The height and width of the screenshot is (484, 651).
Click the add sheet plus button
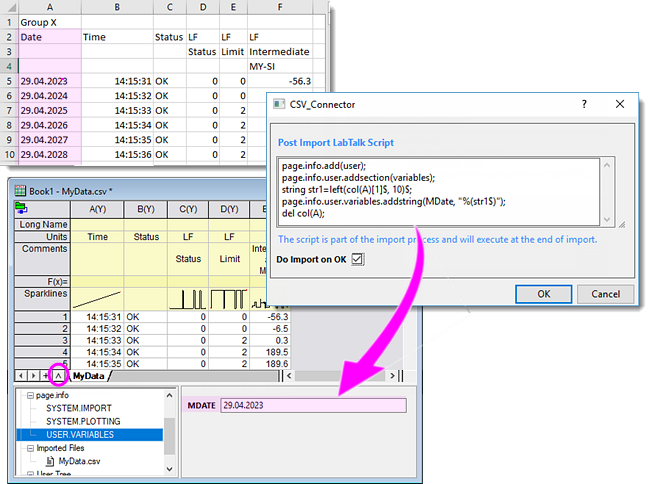click(x=46, y=375)
